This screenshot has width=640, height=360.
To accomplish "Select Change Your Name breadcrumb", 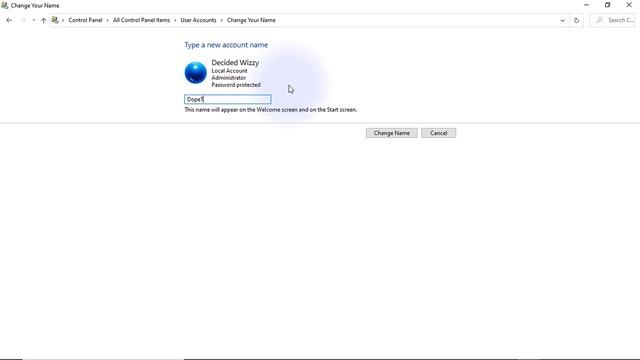I will tap(251, 20).
